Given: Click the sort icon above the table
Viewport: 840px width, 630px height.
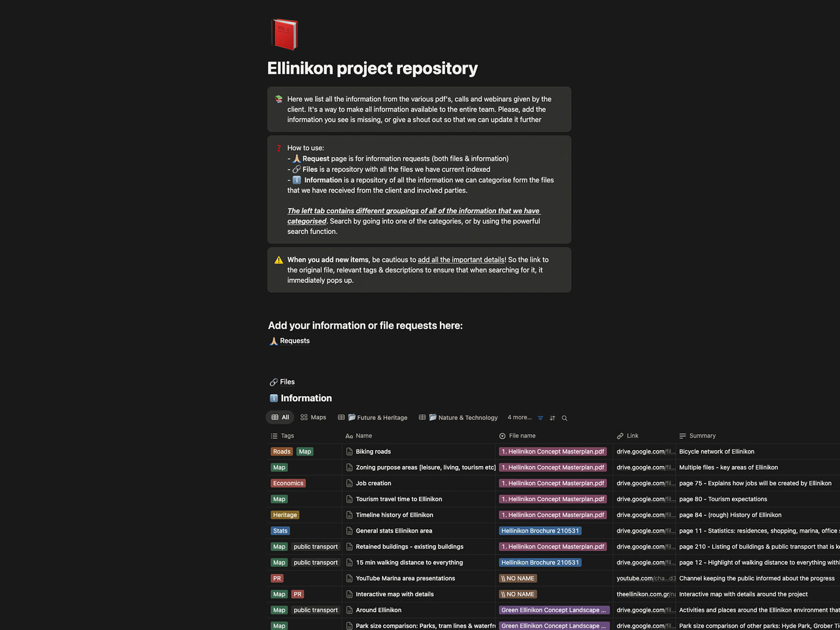Looking at the screenshot, I should (x=552, y=417).
